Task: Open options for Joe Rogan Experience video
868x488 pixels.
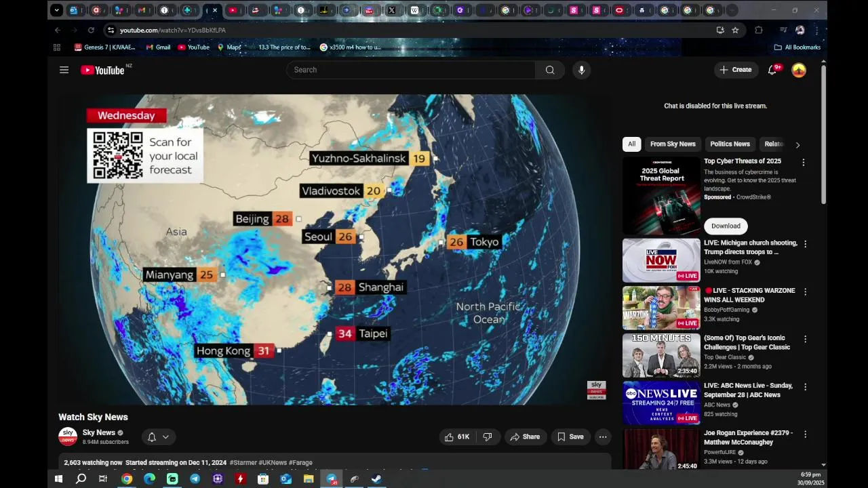Action: coord(805,434)
